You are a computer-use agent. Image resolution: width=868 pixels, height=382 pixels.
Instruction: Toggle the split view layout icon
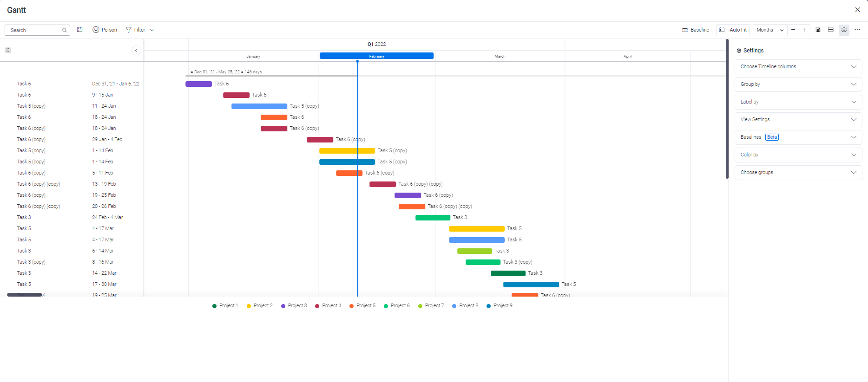point(831,30)
